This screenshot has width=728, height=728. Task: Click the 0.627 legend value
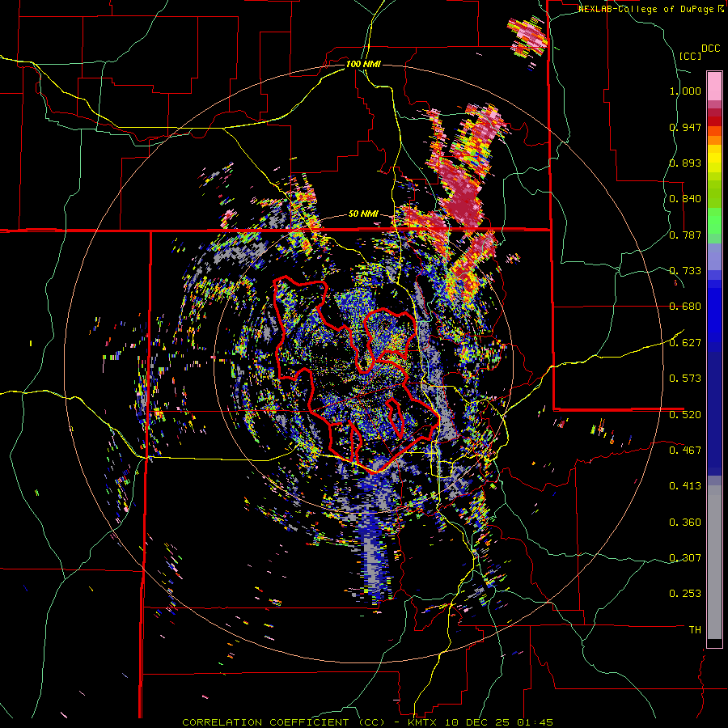pyautogui.click(x=685, y=343)
